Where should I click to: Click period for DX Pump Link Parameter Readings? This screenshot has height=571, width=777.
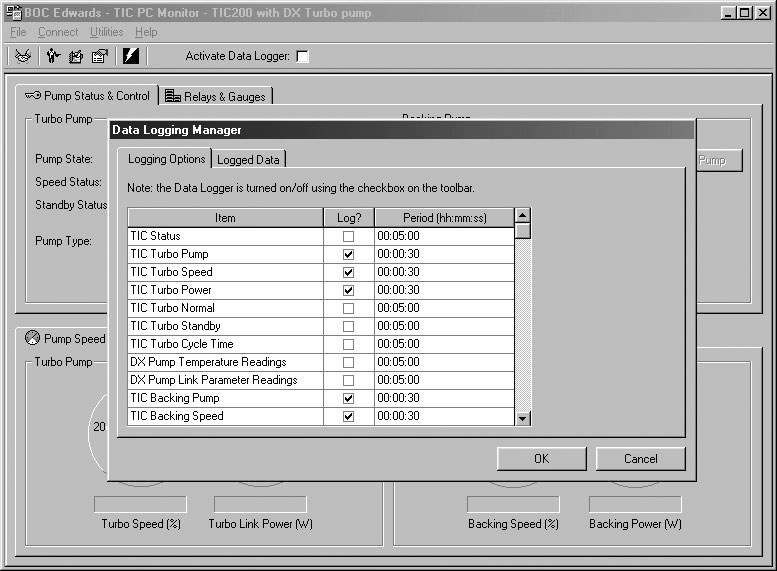pos(444,380)
